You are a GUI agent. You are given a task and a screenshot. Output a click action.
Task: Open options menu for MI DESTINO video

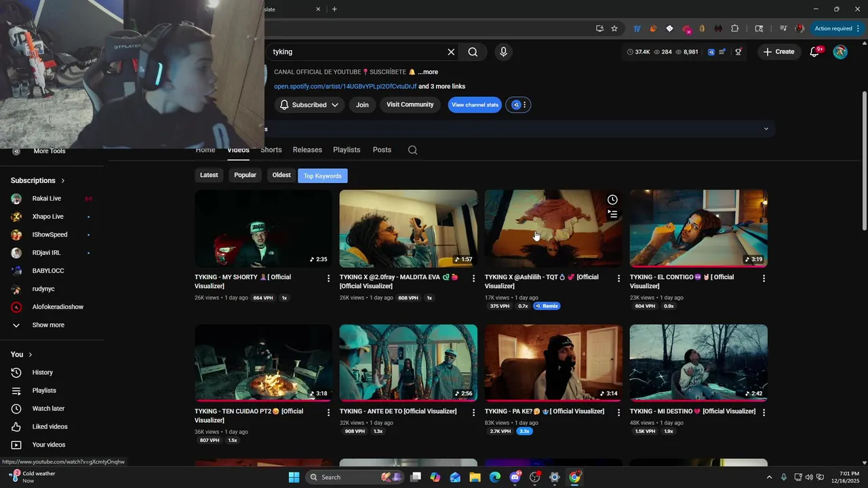(x=764, y=413)
